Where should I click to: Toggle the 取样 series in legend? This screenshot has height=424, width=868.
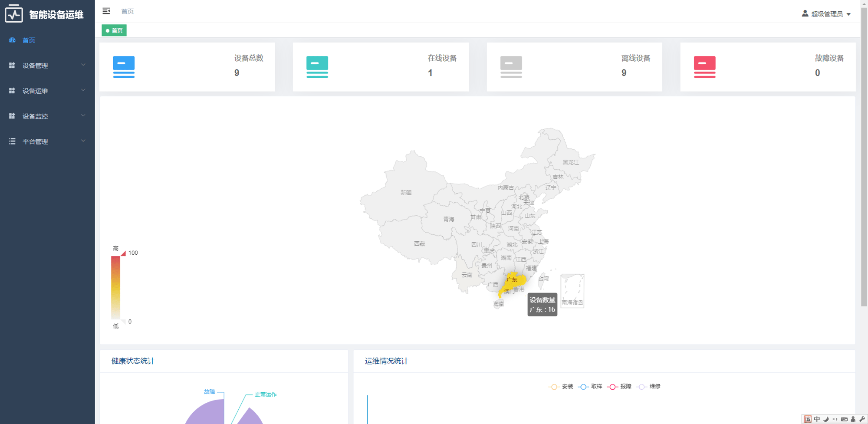(590, 387)
